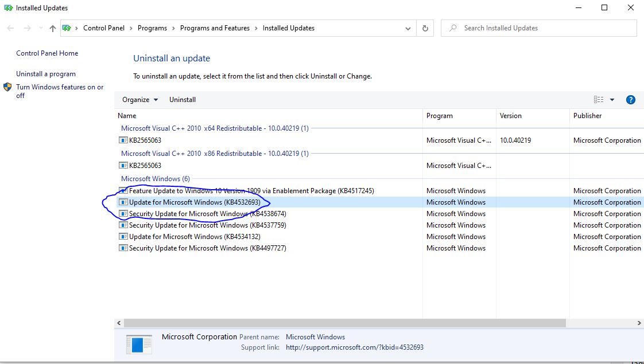Click the icon of KB4534132 update row
This screenshot has height=364, width=644.
click(123, 236)
